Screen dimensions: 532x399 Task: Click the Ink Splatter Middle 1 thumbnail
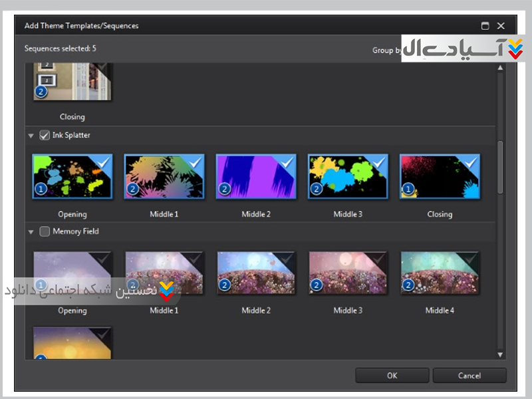coord(164,176)
